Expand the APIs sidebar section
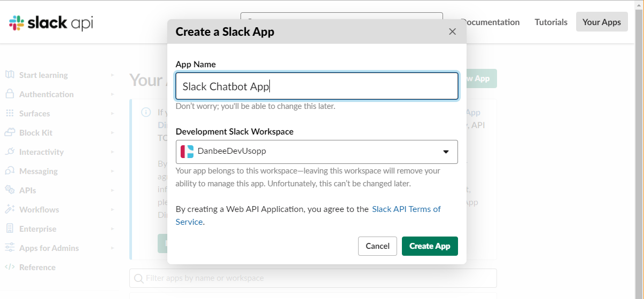 [x=113, y=191]
